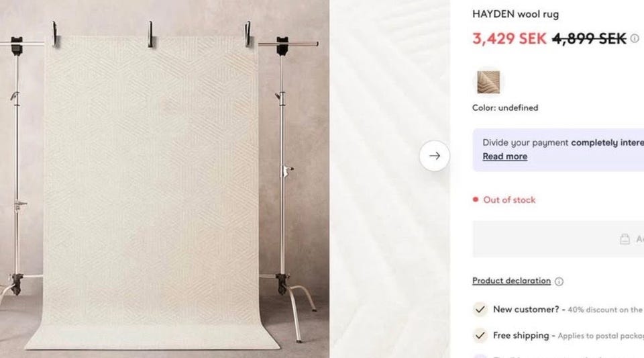Open the Product declaration link
Screen dimensions: 644x358
tap(511, 281)
